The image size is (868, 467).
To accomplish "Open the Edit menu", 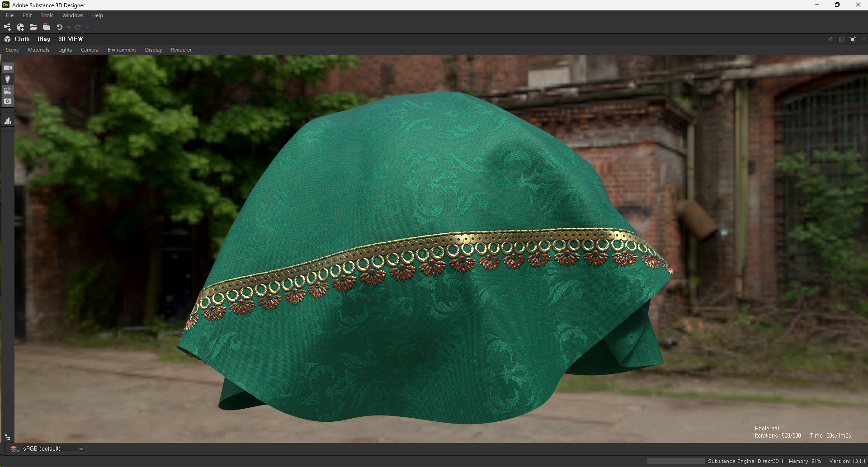I will (27, 15).
